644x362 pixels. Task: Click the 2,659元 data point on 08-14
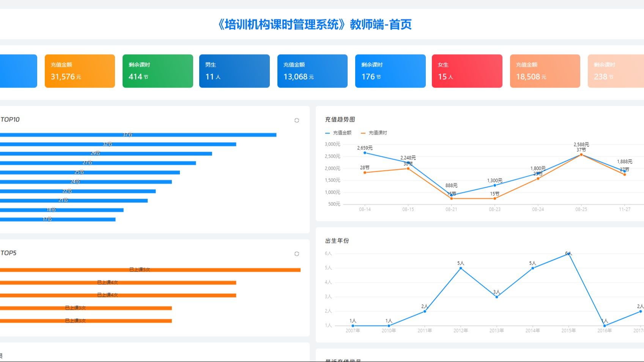pyautogui.click(x=365, y=153)
